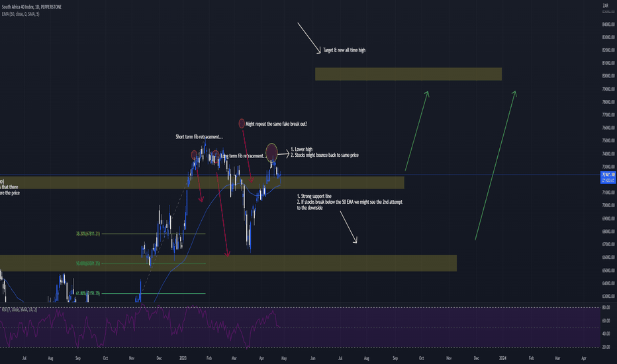Select the '1. Lower high' annotation text
Image resolution: width=617 pixels, height=364 pixels.
coord(301,150)
